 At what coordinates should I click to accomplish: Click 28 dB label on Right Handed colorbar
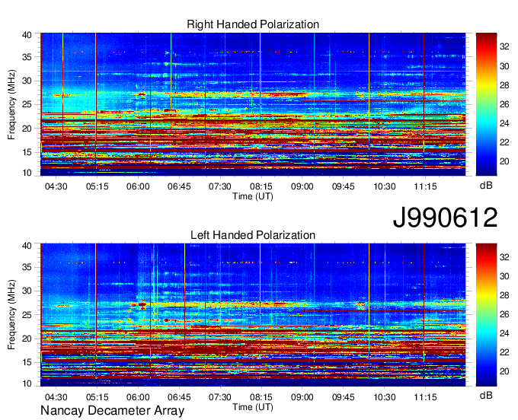pyautogui.click(x=504, y=85)
